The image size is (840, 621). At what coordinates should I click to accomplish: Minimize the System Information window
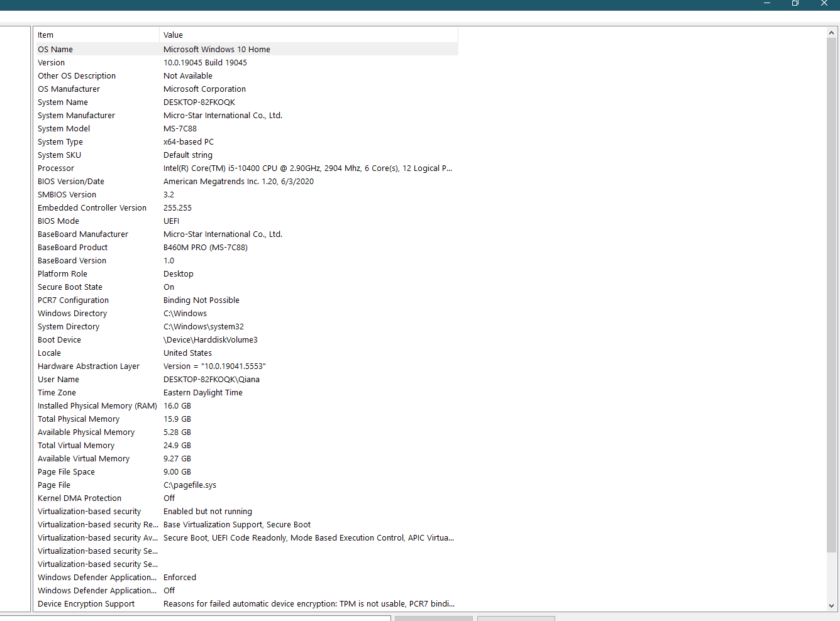[766, 4]
